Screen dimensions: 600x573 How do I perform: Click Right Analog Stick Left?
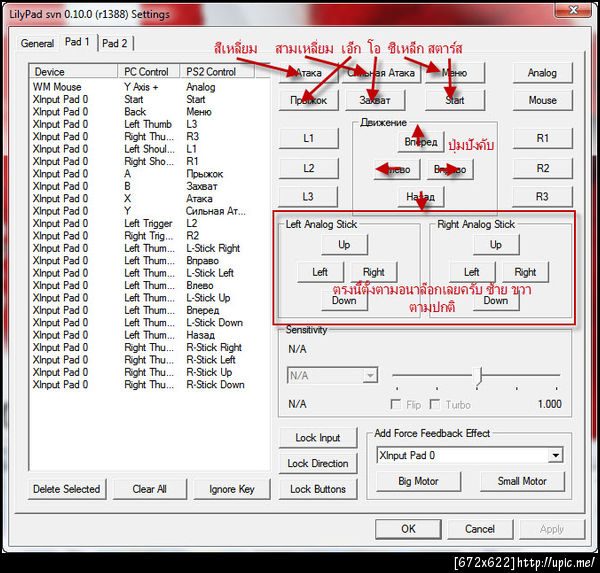pyautogui.click(x=472, y=272)
